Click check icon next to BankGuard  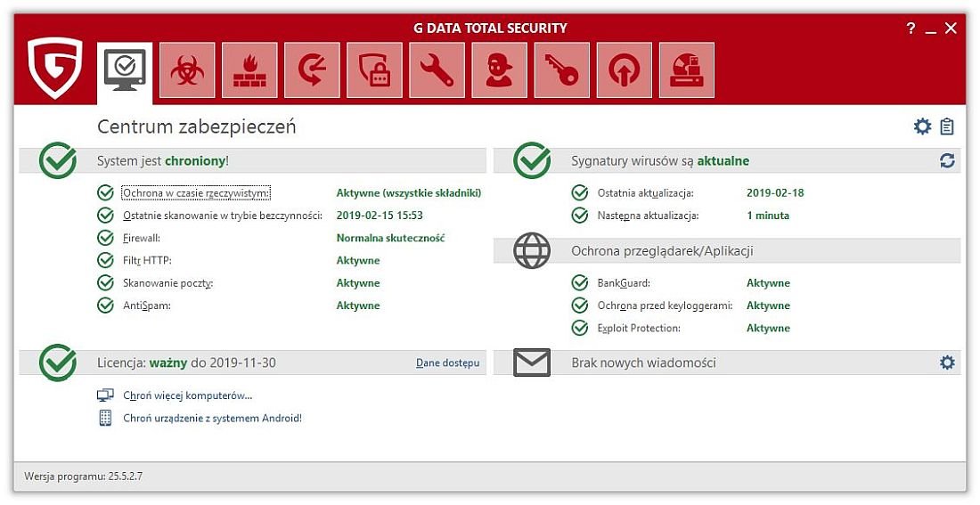(x=580, y=283)
